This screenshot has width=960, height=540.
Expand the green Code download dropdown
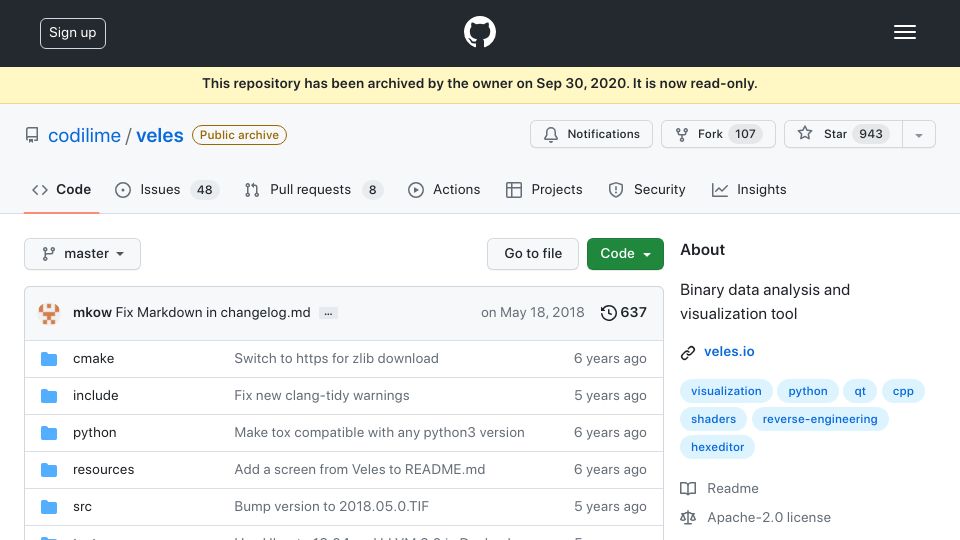[624, 253]
